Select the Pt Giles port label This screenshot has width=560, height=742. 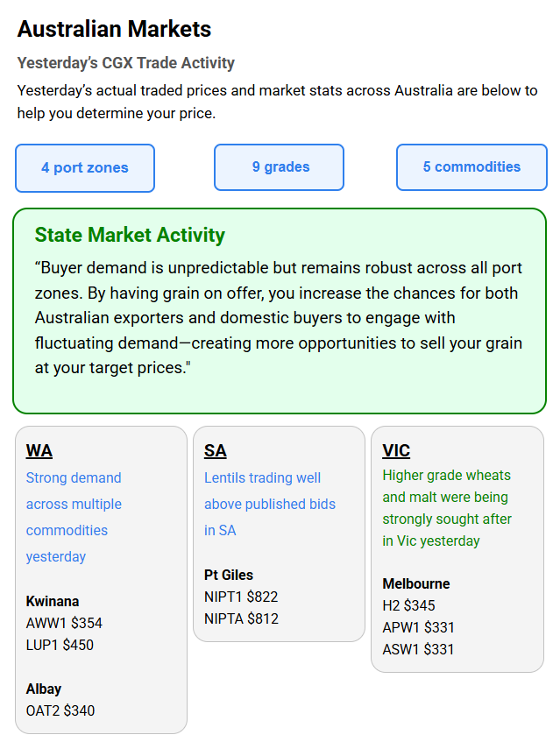point(229,575)
